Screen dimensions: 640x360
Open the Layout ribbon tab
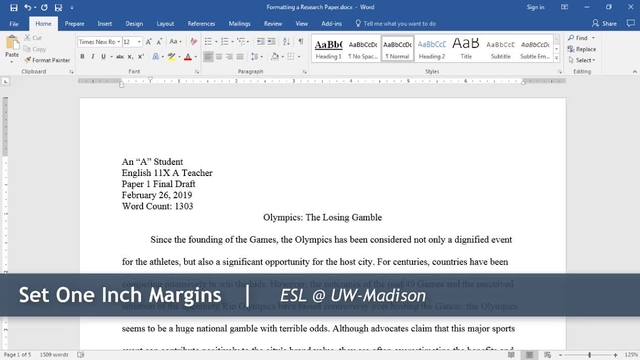coord(165,24)
